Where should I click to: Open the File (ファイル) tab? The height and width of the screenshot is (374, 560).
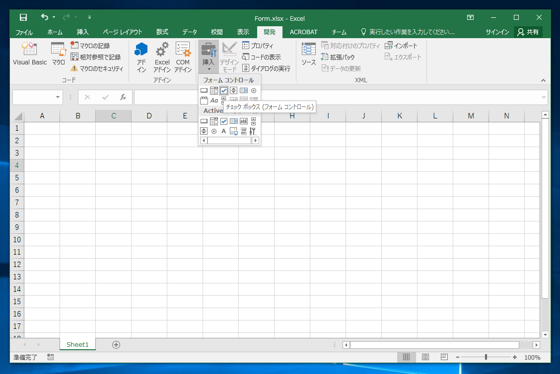point(24,32)
